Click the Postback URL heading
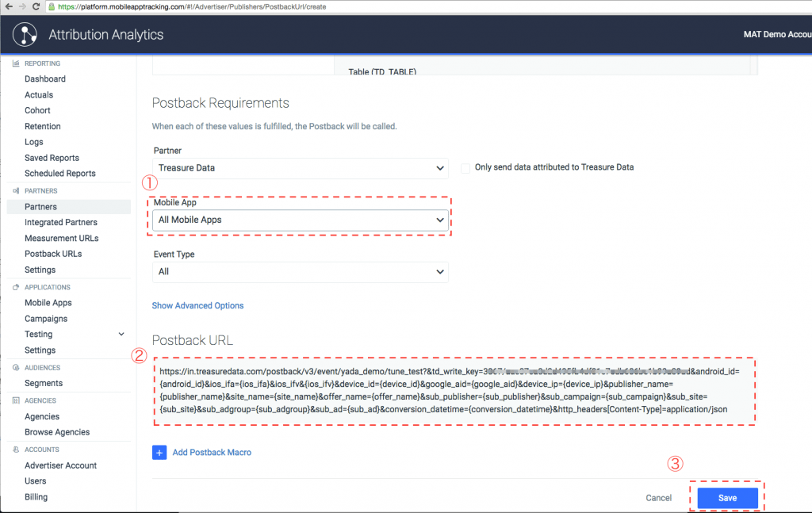 (193, 340)
